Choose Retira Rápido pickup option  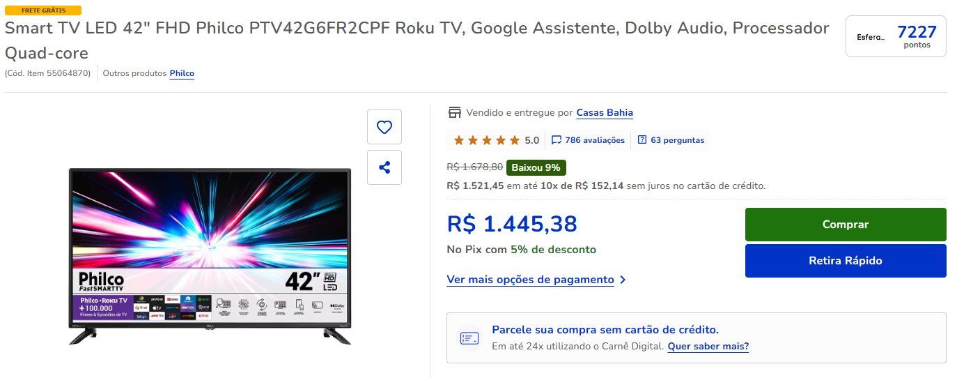846,261
